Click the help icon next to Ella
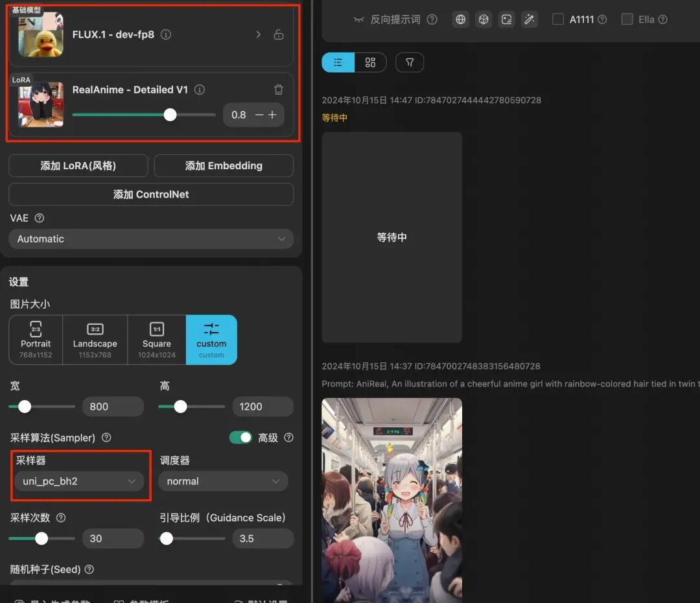 (663, 19)
